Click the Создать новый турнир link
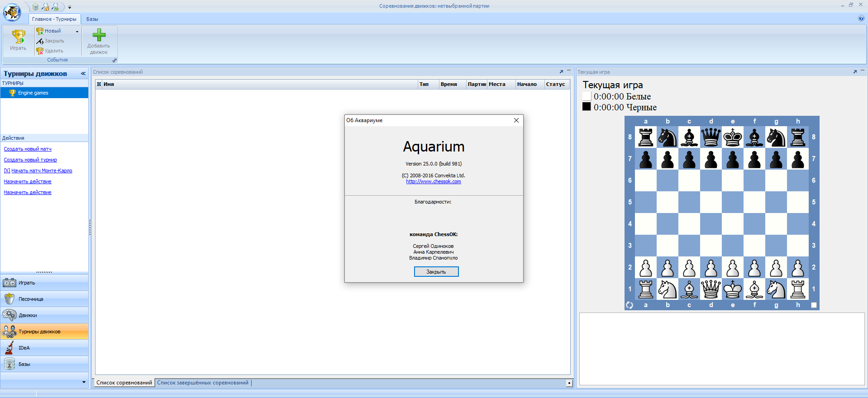Screen dimensions: 868x398 click(30, 160)
